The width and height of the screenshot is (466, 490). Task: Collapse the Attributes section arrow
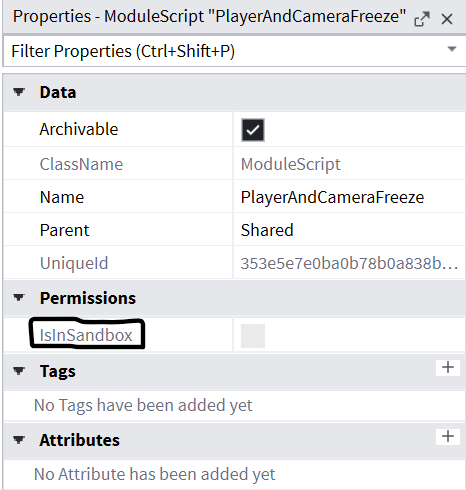pyautogui.click(x=19, y=440)
